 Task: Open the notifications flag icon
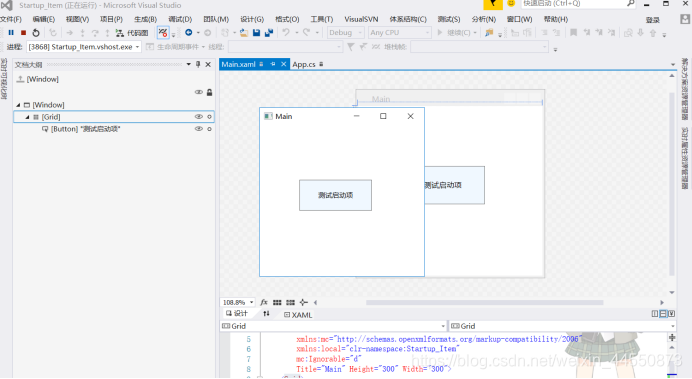tap(493, 4)
